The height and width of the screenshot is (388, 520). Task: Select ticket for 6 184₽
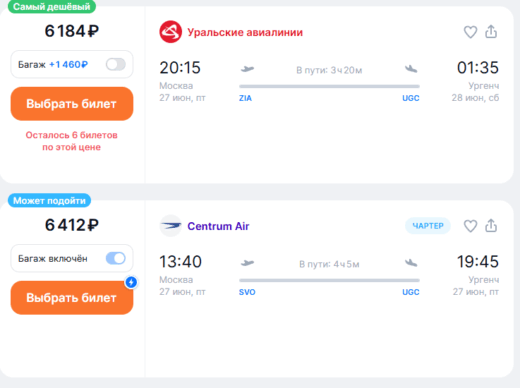72,104
